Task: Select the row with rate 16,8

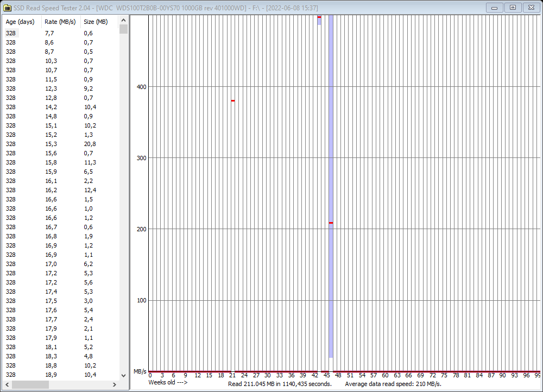Action: (x=61, y=236)
